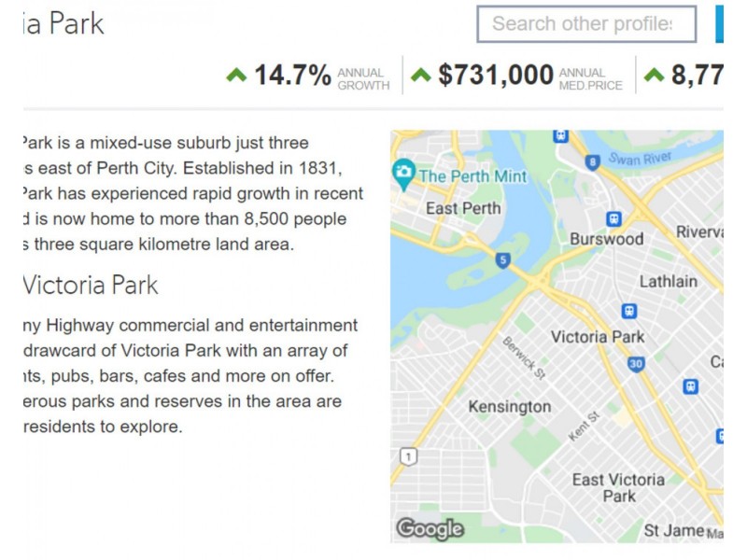Select the Kensington label on the map
This screenshot has width=747, height=560.
(x=509, y=407)
